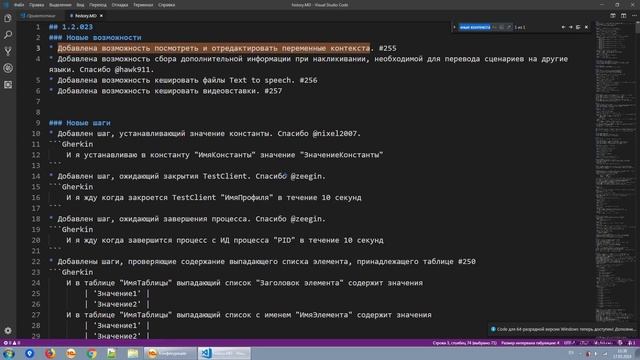Toggle regular expression in find widget

tap(509, 27)
